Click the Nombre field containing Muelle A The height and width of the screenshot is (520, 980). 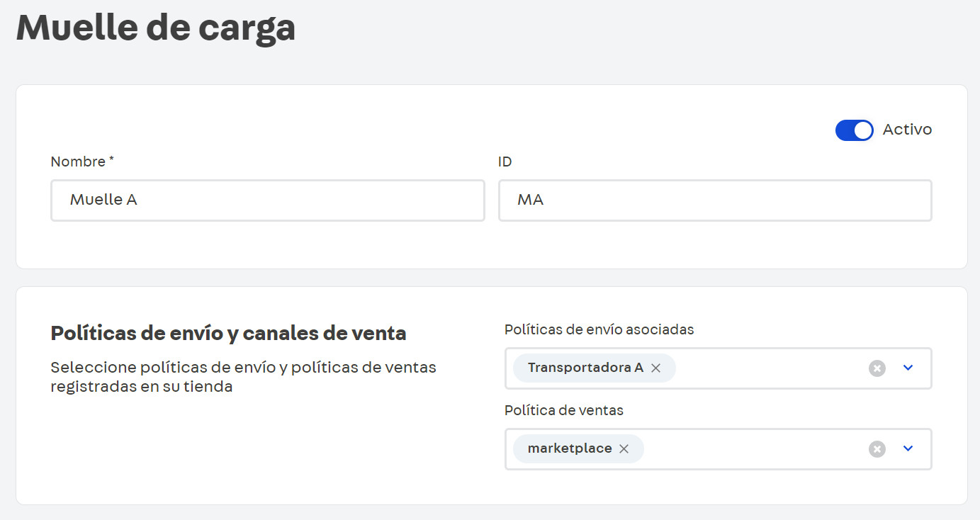tap(268, 200)
